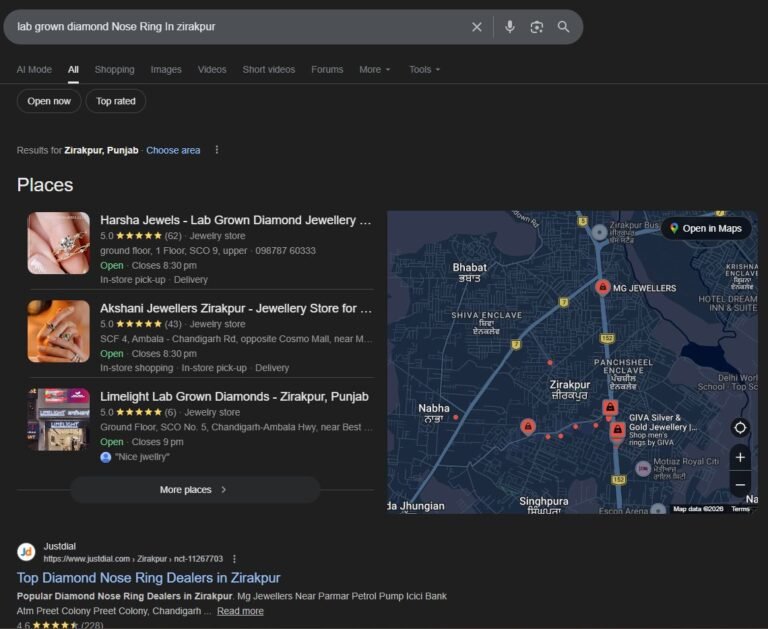Select the shopping pin east of Nabha
Viewport: 768px width, 629px height.
pyautogui.click(x=528, y=426)
